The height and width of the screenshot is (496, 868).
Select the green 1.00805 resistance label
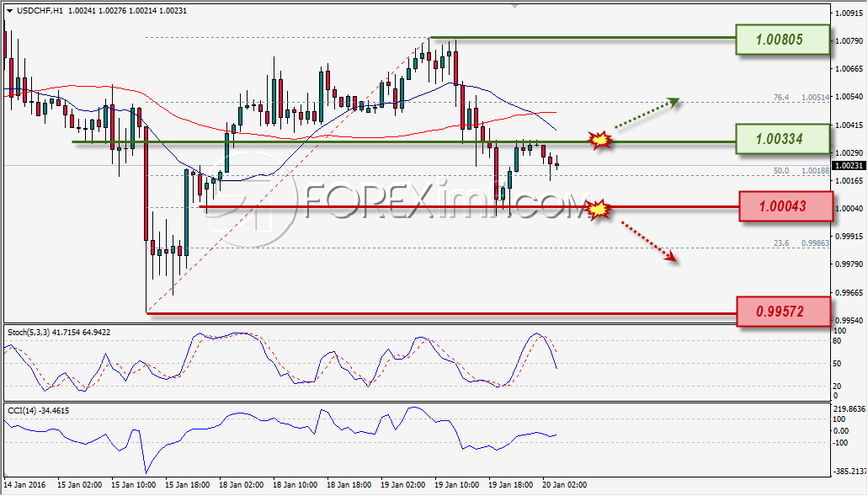782,40
